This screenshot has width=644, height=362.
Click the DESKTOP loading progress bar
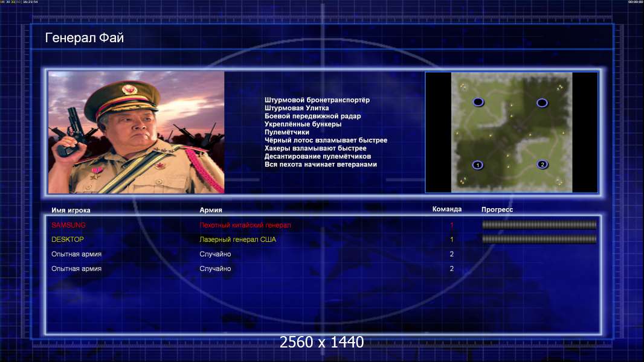point(539,239)
